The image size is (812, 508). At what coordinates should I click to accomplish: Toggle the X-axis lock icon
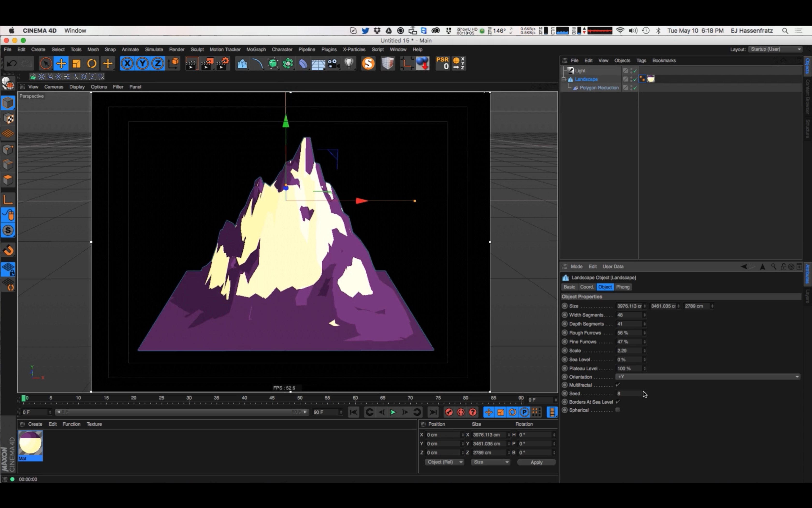(x=127, y=63)
